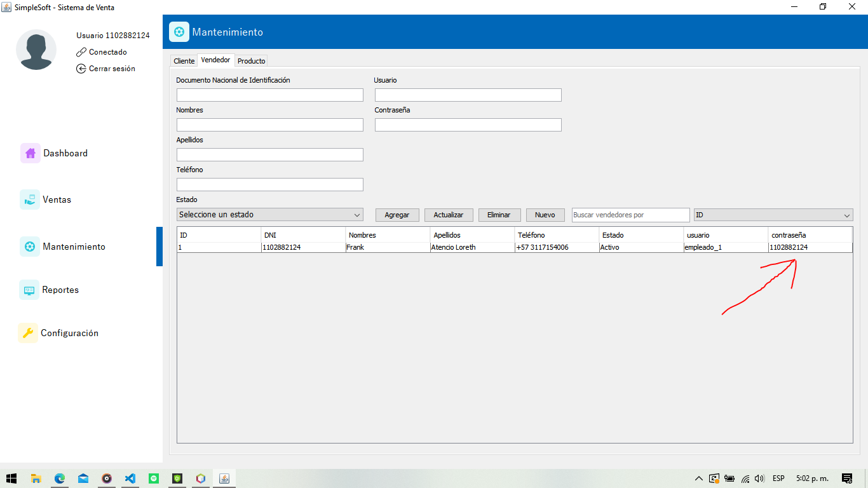Click the Teléfono column header
The width and height of the screenshot is (868, 488).
[557, 235]
